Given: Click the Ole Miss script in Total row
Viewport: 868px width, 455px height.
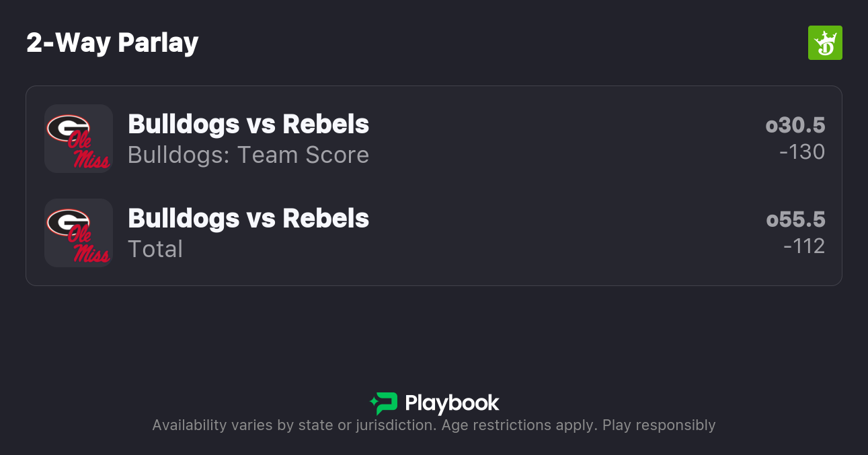Looking at the screenshot, I should point(87,246).
